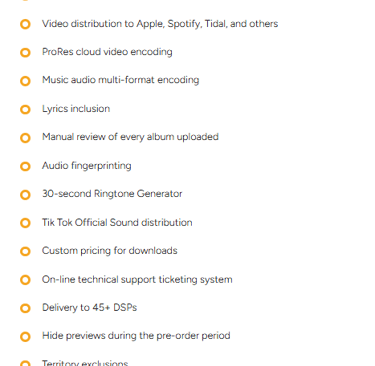Click the bullet next to Hide previews item

25,337
